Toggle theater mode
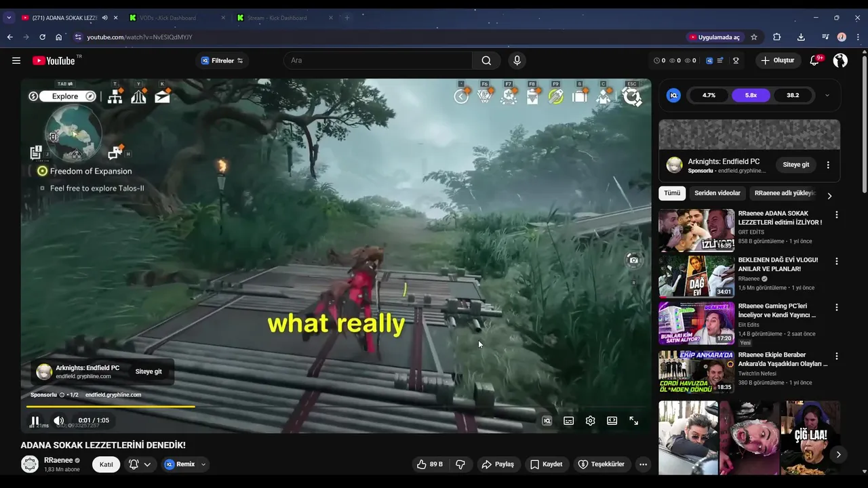The image size is (868, 488). pyautogui.click(x=612, y=421)
